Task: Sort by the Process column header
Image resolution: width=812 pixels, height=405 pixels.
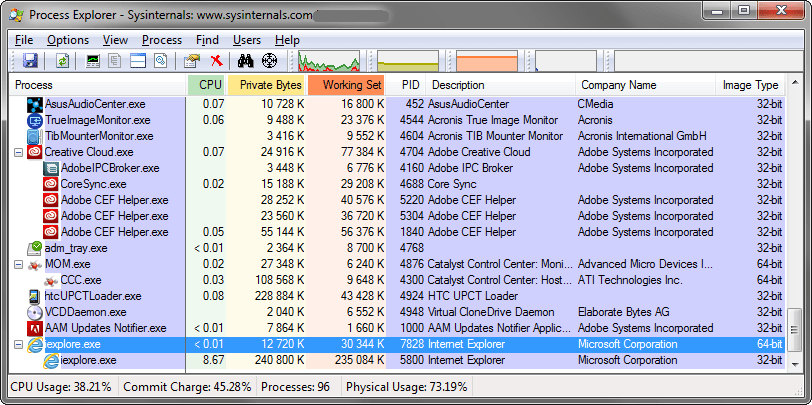Action: [x=98, y=85]
